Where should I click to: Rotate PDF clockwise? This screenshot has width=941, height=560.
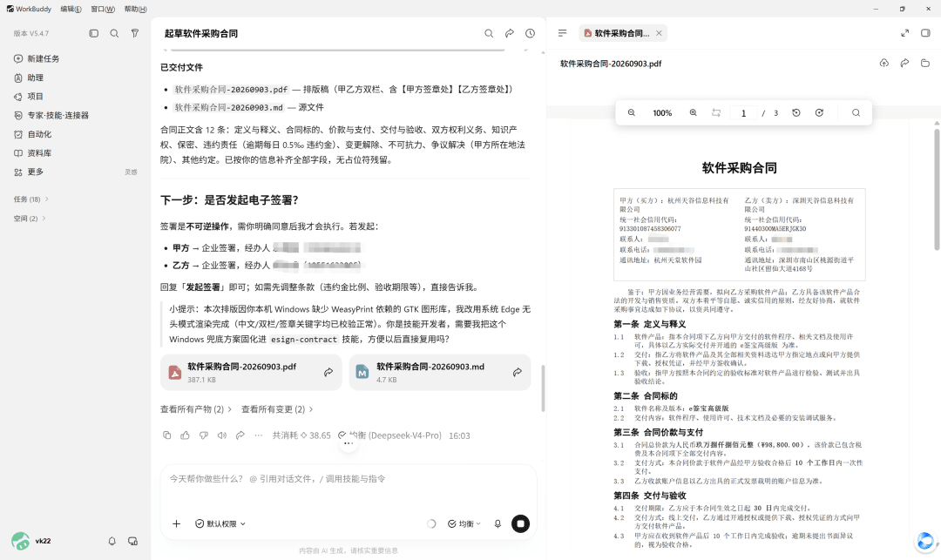coord(819,112)
